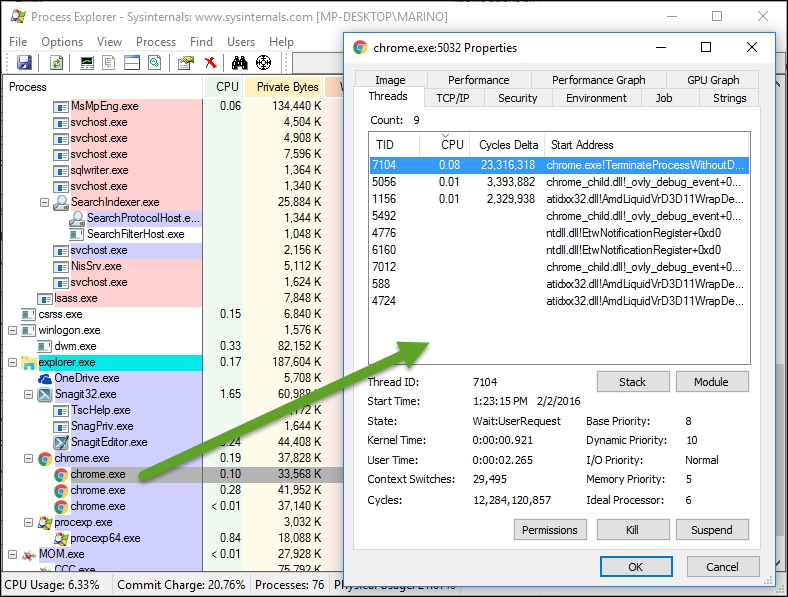
Task: Open the File menu
Action: coord(18,42)
